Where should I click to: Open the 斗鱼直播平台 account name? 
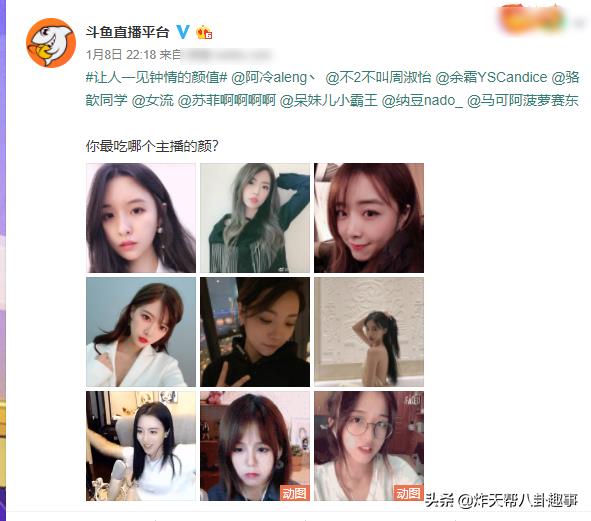[x=127, y=32]
